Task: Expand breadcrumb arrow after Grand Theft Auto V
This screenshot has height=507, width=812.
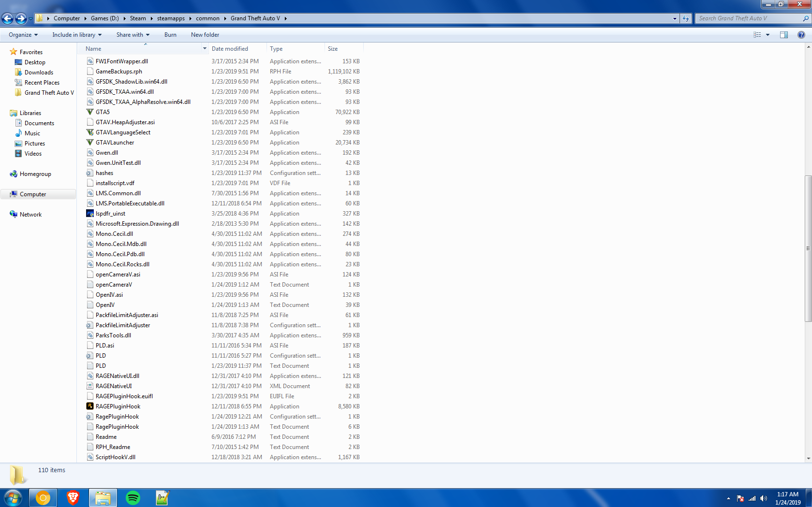Action: [x=285, y=18]
